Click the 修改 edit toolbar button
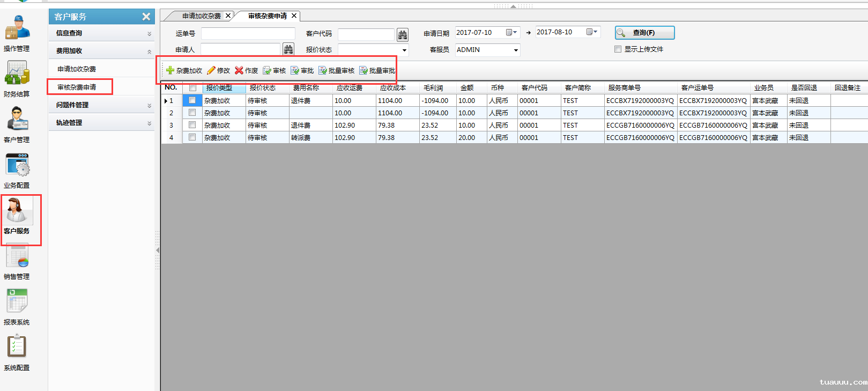 pos(218,70)
